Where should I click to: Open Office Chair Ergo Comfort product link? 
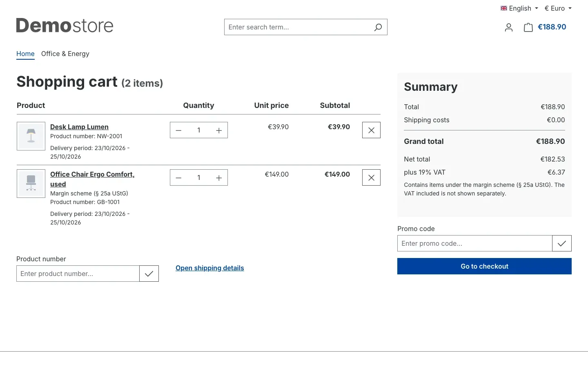(92, 179)
